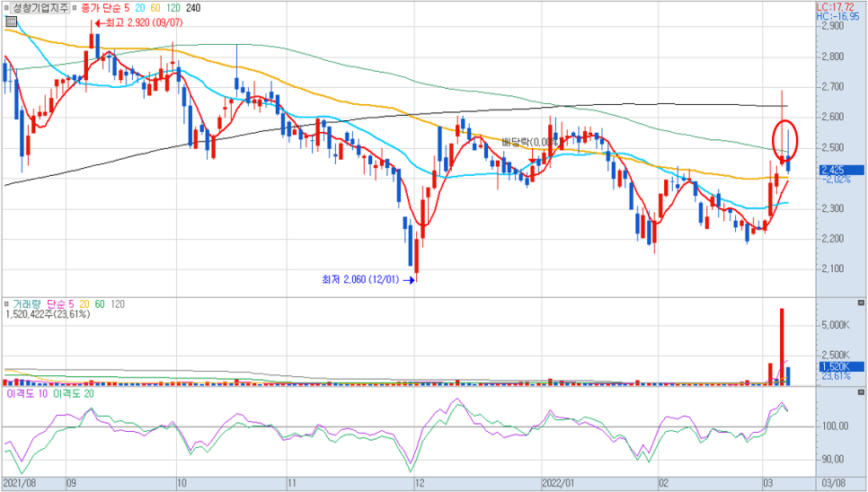Click the blue arrow at 최저 2,060 marker
This screenshot has height=492, width=868.
click(411, 280)
